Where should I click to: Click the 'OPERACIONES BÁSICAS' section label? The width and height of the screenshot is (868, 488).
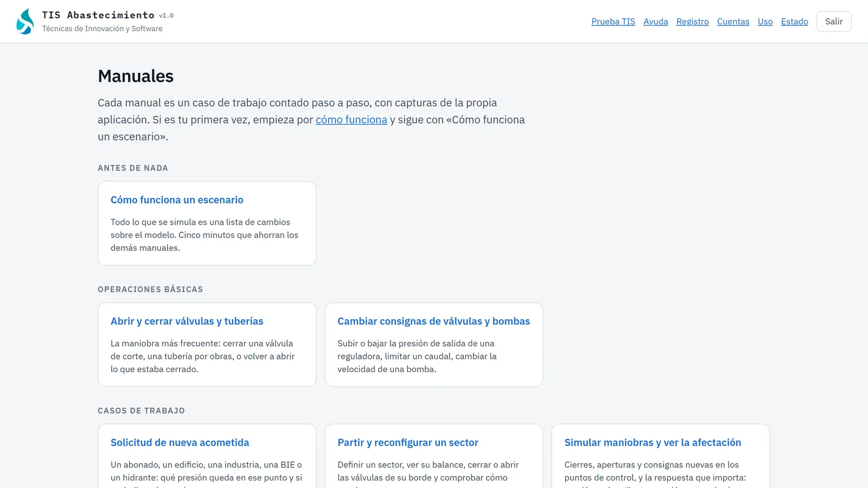pyautogui.click(x=150, y=290)
